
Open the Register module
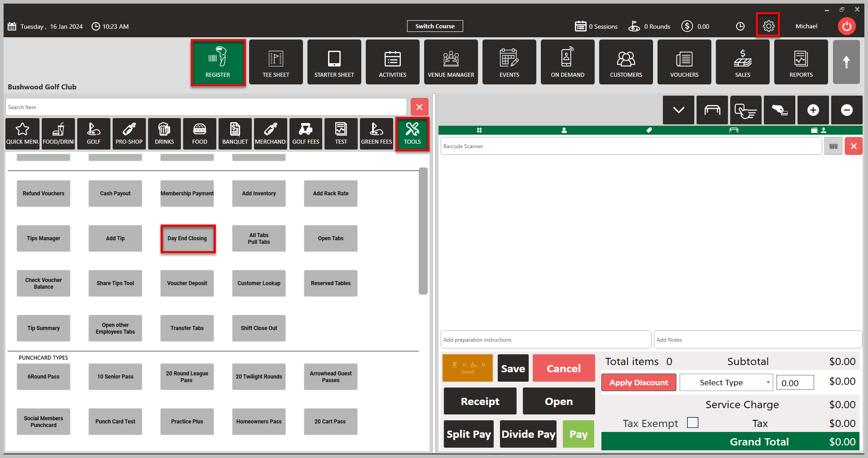point(218,62)
